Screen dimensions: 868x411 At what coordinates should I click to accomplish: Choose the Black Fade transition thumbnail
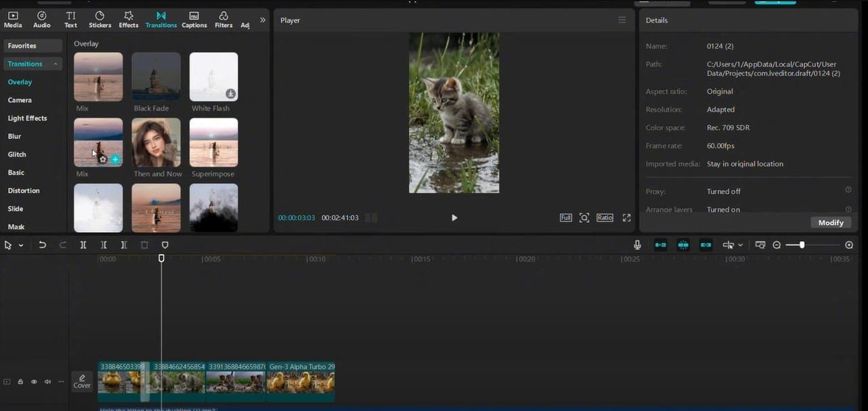[x=156, y=77]
